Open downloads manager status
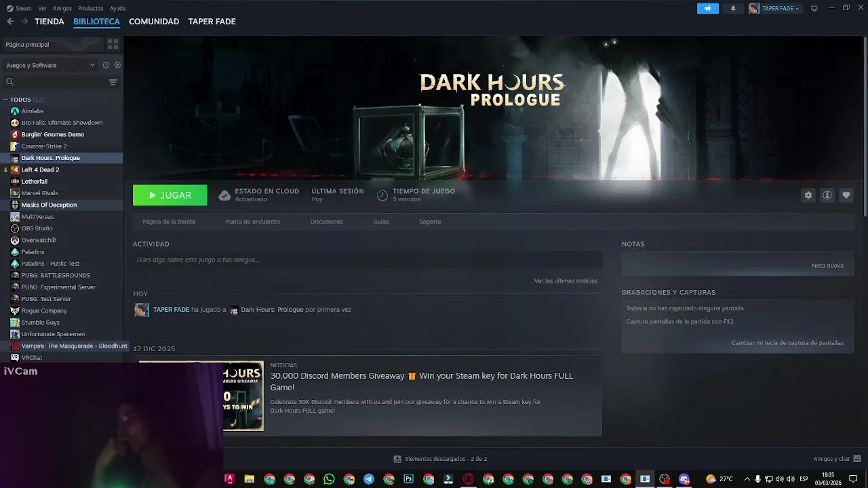Viewport: 868px width, 488px height. (440, 459)
